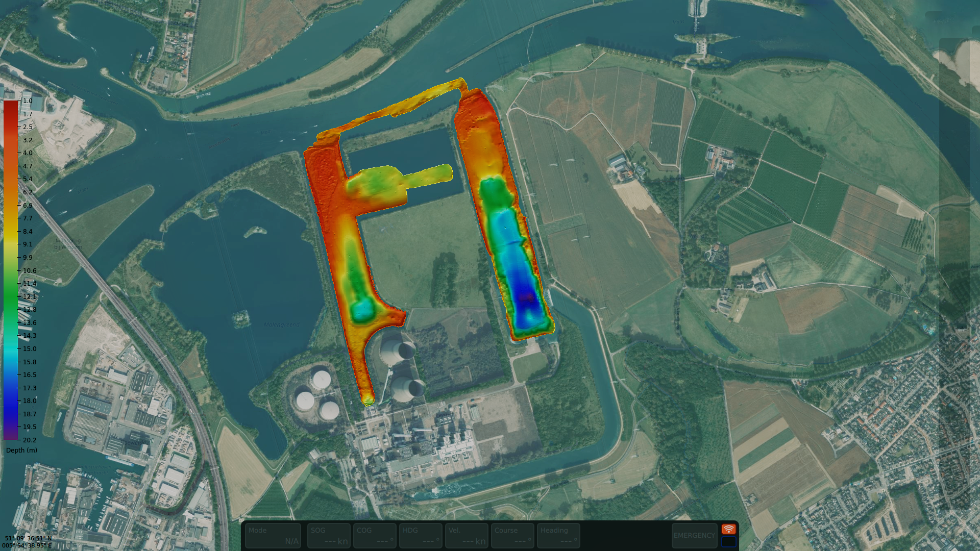Click the 20.2 value at the legend bottom
The height and width of the screenshot is (551, 980).
point(29,439)
